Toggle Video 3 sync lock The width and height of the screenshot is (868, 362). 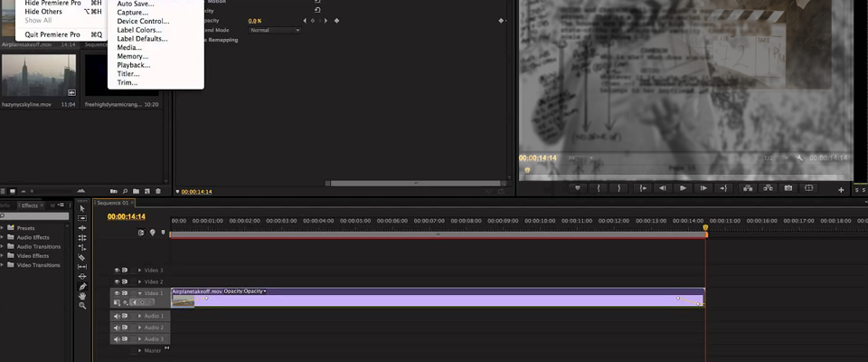pos(125,270)
